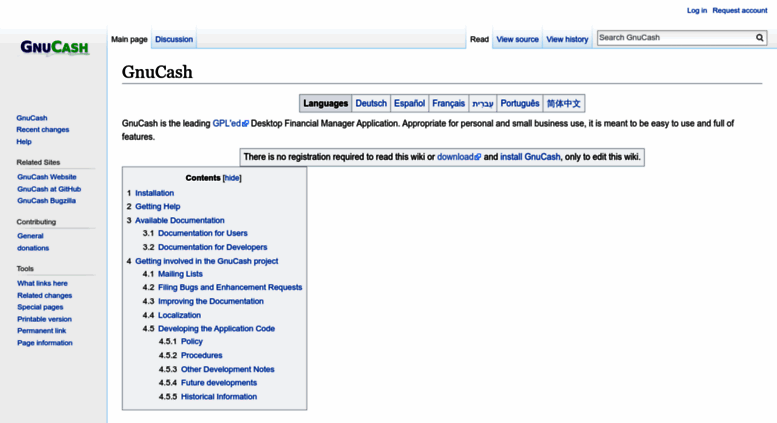The height and width of the screenshot is (423, 777).
Task: Open the GPL'ed external link
Action: click(230, 123)
